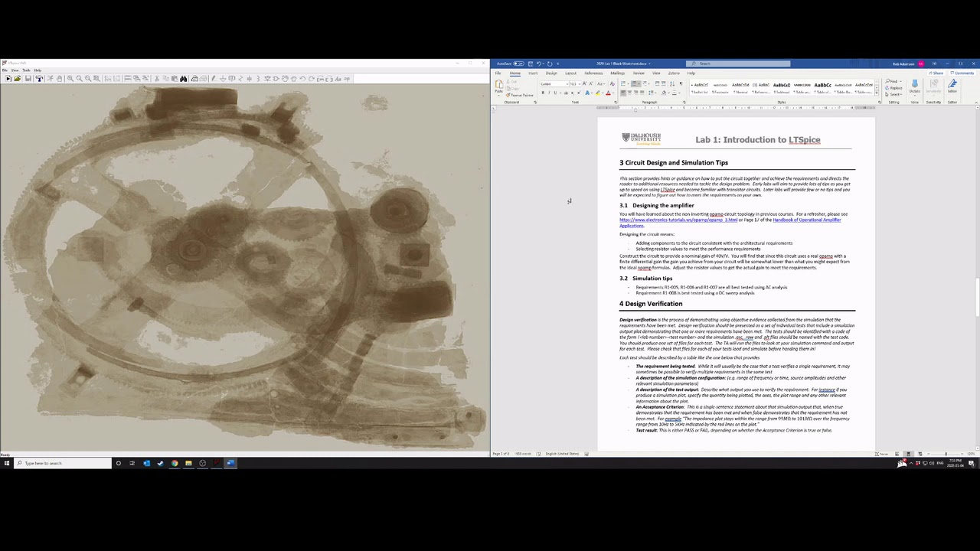
Task: Open the Review ribbon tab
Action: point(638,73)
